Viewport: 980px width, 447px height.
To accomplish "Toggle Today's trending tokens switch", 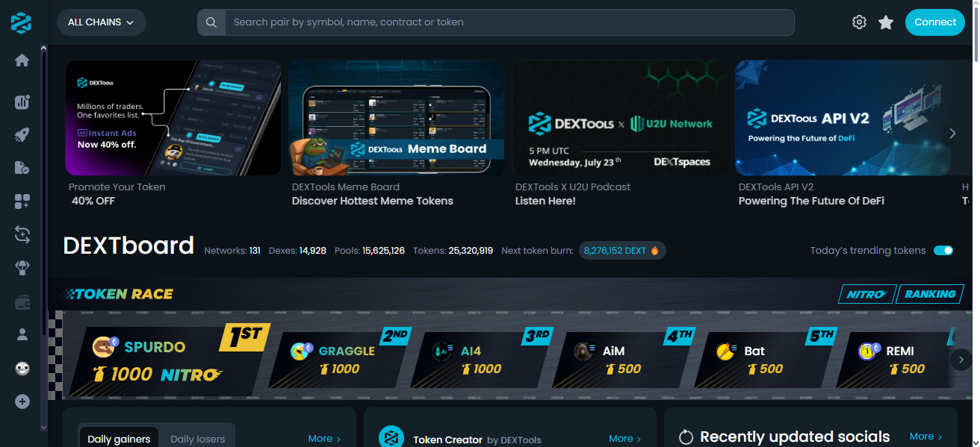I will [x=943, y=251].
